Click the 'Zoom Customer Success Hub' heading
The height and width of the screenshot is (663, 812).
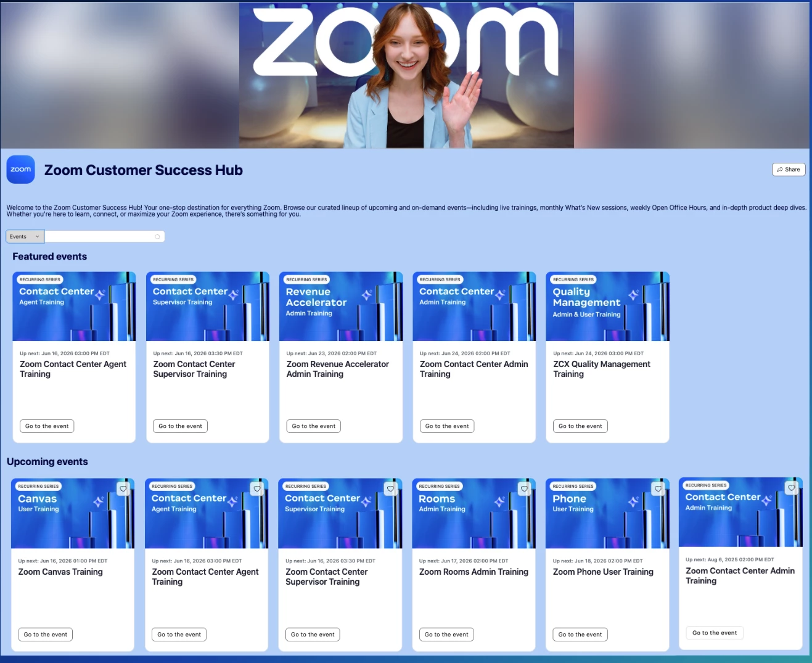click(144, 170)
